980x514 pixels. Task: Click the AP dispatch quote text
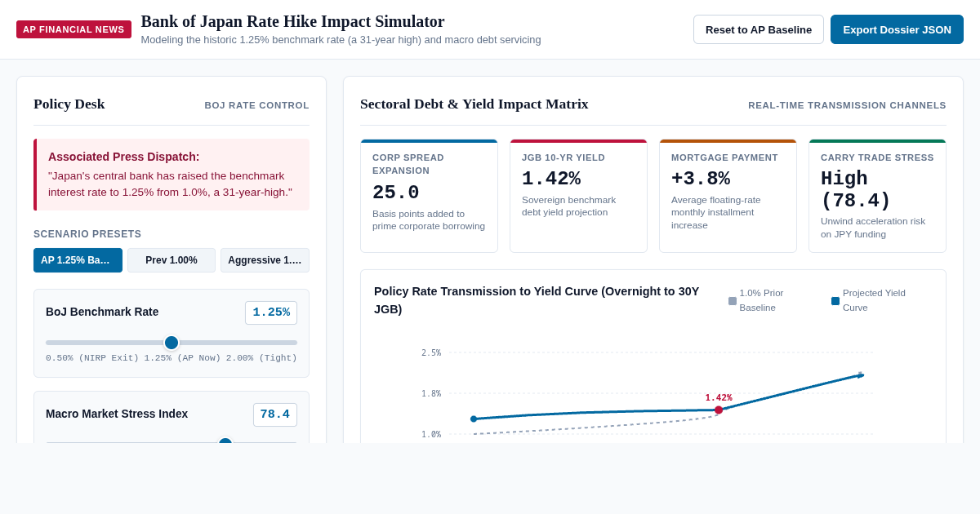point(170,184)
